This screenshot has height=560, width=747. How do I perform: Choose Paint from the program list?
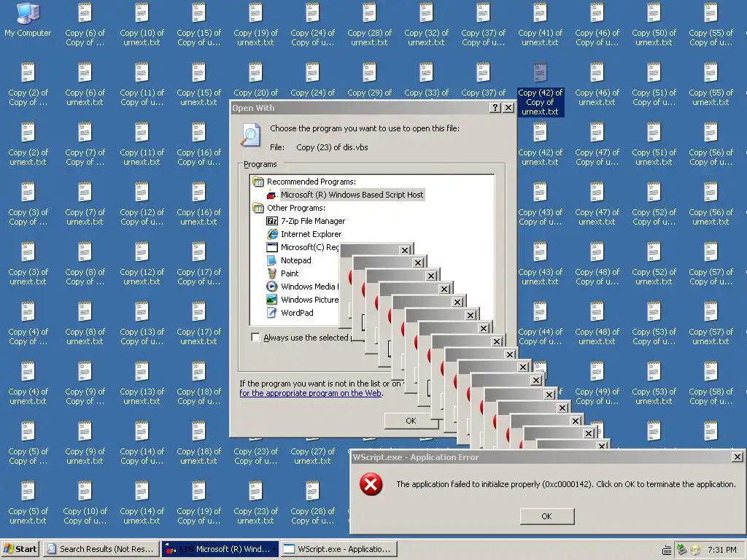point(282,273)
